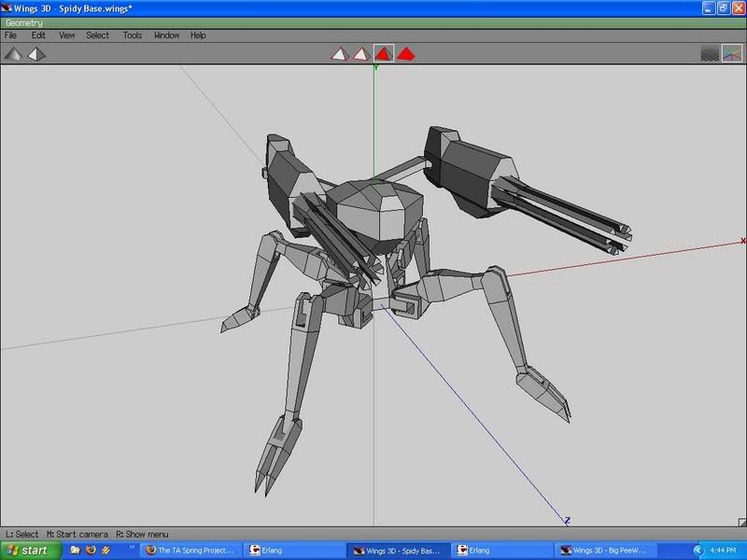Image resolution: width=747 pixels, height=560 pixels.
Task: Click the Wings 3D title bar icon
Action: click(7, 8)
